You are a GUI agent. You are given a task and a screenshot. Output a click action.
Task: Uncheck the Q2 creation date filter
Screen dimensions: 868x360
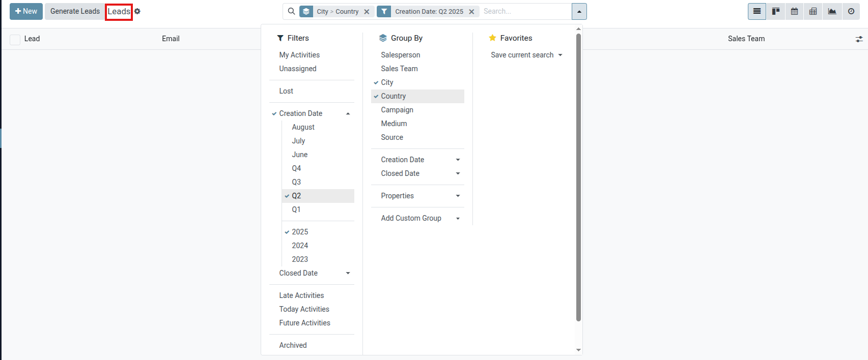(296, 196)
